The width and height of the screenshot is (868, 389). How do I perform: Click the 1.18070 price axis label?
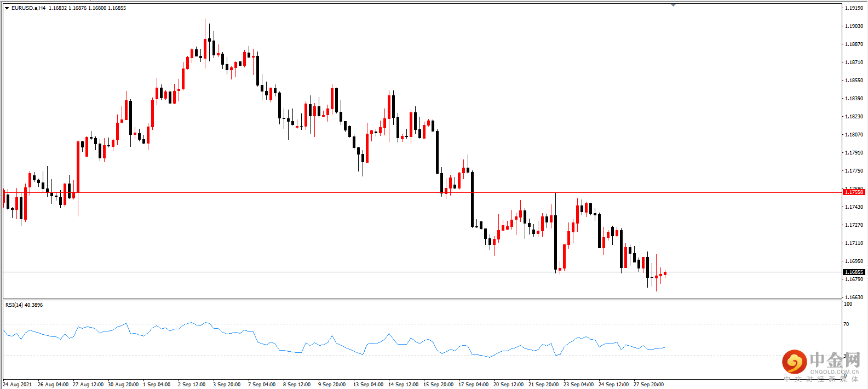(854, 135)
